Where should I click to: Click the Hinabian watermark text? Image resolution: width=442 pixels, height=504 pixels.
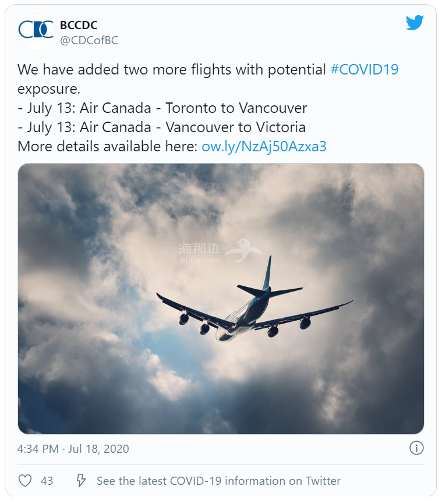200,254
